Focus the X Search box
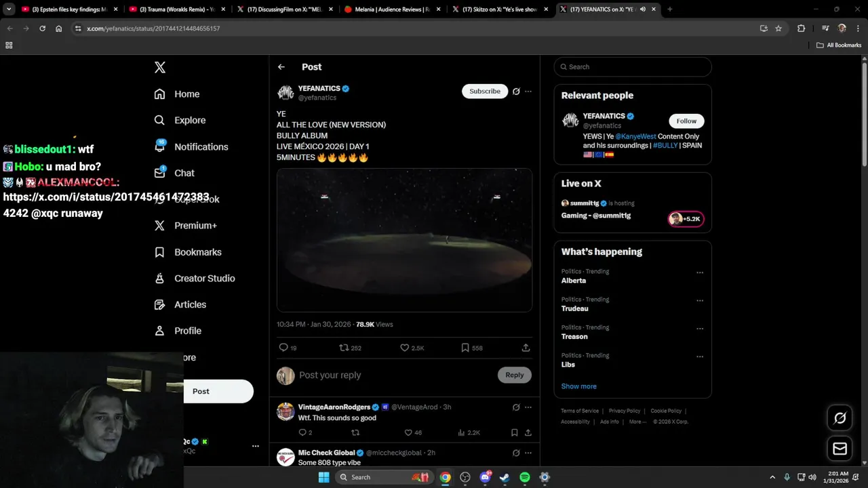The height and width of the screenshot is (488, 868). pos(633,67)
